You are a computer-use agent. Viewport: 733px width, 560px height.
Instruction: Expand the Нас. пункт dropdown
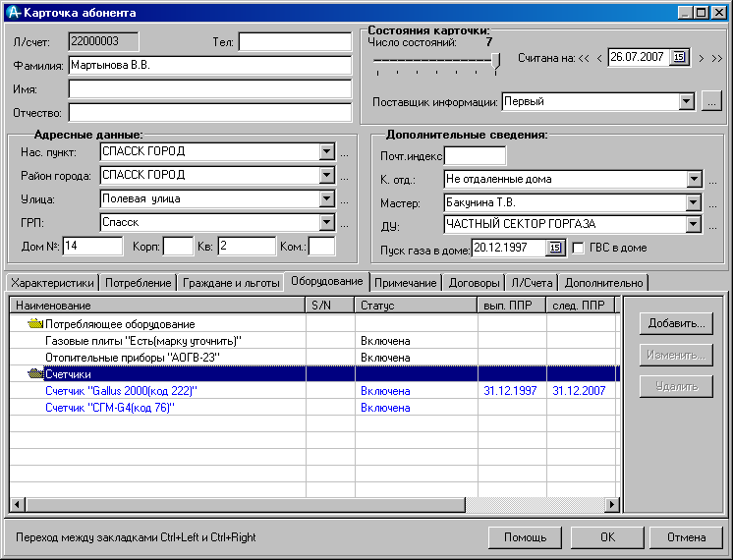[326, 152]
